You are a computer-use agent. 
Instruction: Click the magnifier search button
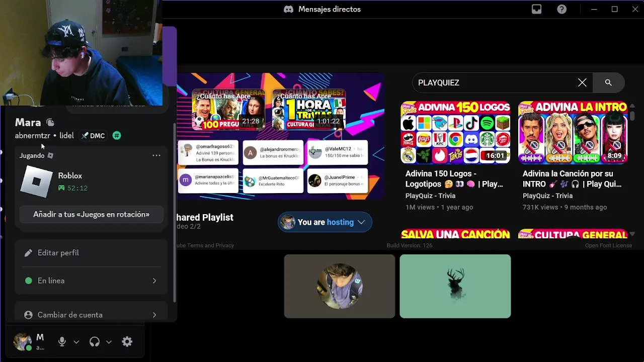tap(608, 82)
